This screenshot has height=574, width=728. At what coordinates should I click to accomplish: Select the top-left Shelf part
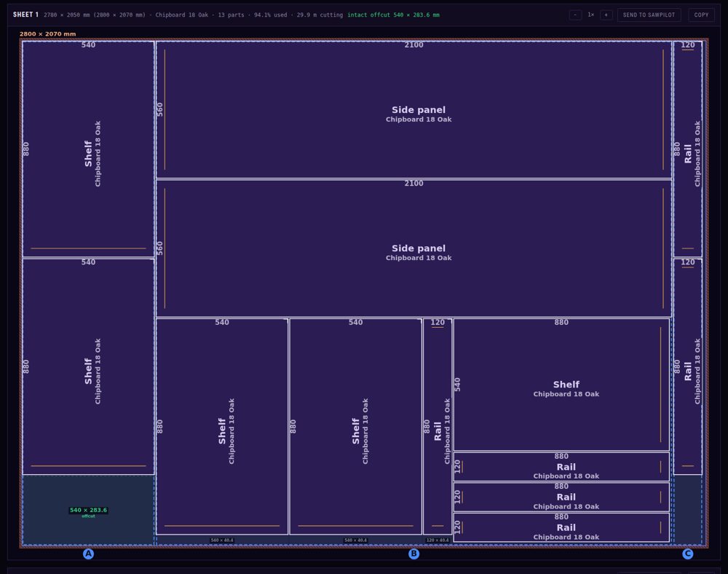click(88, 149)
